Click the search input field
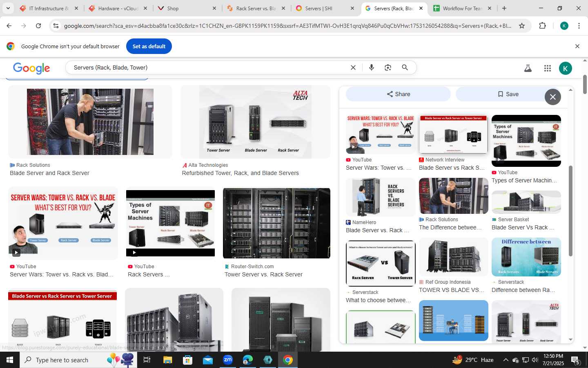588x368 pixels. pos(208,67)
